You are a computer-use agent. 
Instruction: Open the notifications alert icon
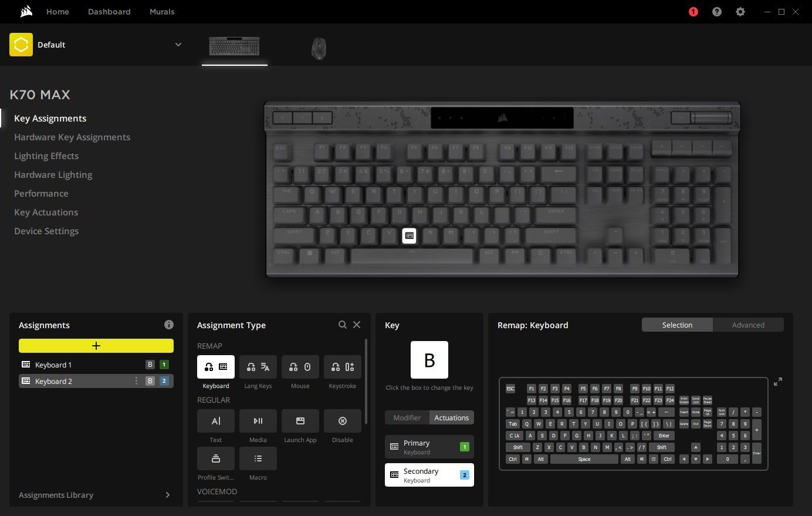pyautogui.click(x=693, y=12)
